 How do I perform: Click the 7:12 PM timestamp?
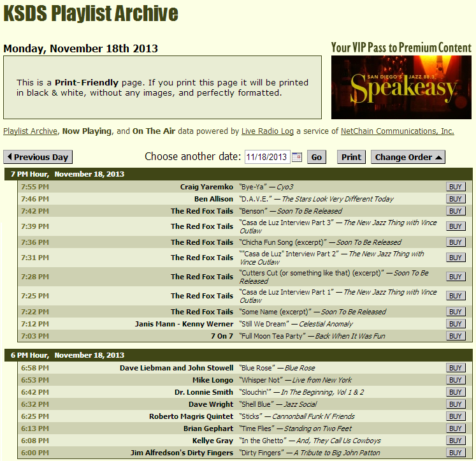35,324
